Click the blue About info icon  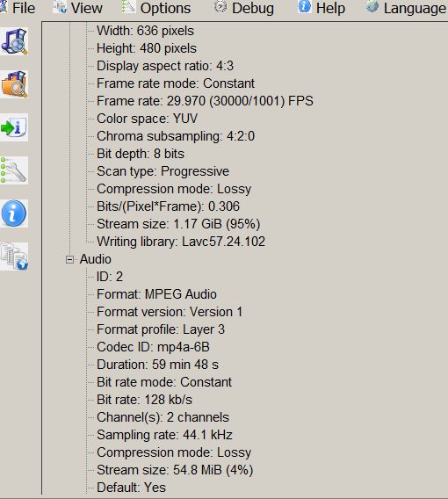coord(14,213)
